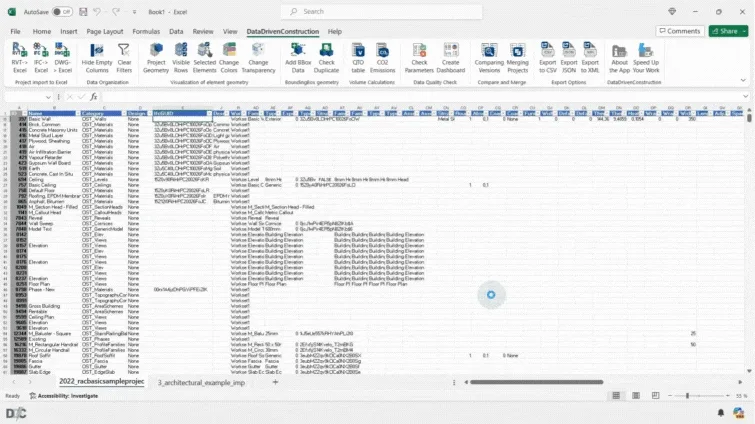Select the 2022_racbasicsampleproject sheet tab
This screenshot has width=755, height=424.
coord(102,381)
